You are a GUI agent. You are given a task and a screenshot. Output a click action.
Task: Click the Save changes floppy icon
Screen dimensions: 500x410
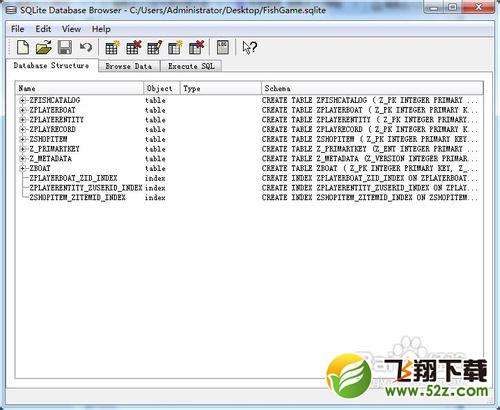pyautogui.click(x=65, y=47)
